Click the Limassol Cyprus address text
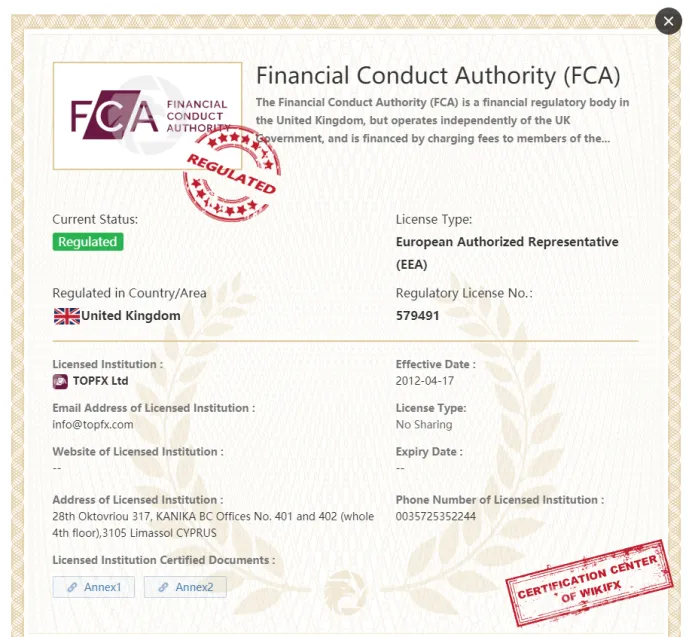Image resolution: width=692 pixels, height=637 pixels. tap(213, 525)
